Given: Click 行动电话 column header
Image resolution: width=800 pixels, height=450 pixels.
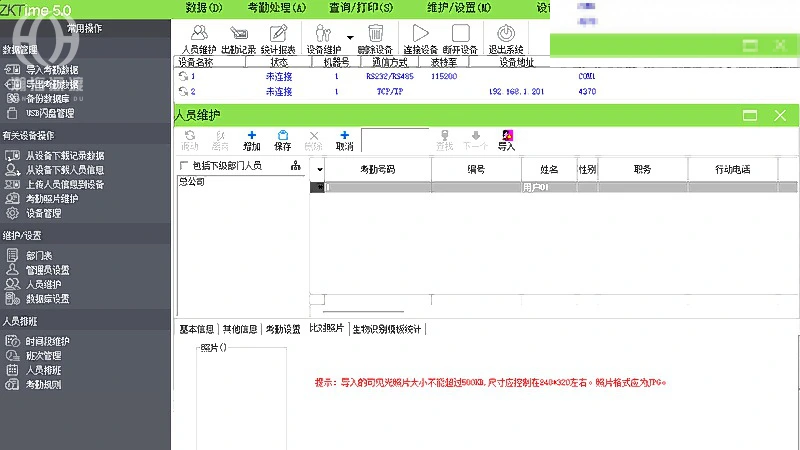Looking at the screenshot, I should click(x=733, y=169).
